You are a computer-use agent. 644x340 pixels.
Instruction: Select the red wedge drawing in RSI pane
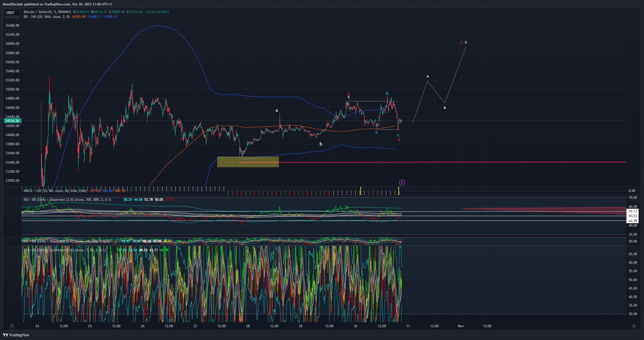[x=544, y=211]
